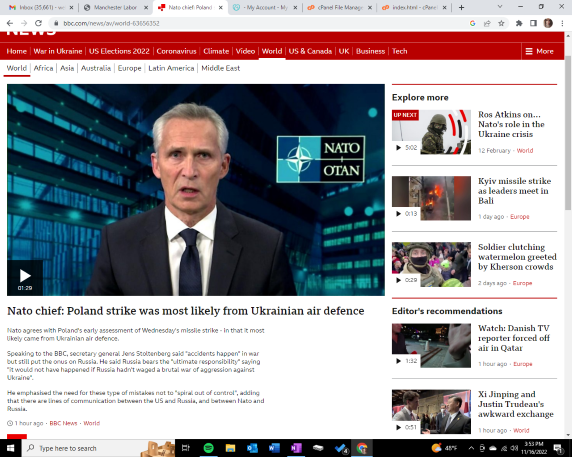Screen dimensions: 572x457
Task: Open Chrome three-dot menu
Action: click(562, 23)
